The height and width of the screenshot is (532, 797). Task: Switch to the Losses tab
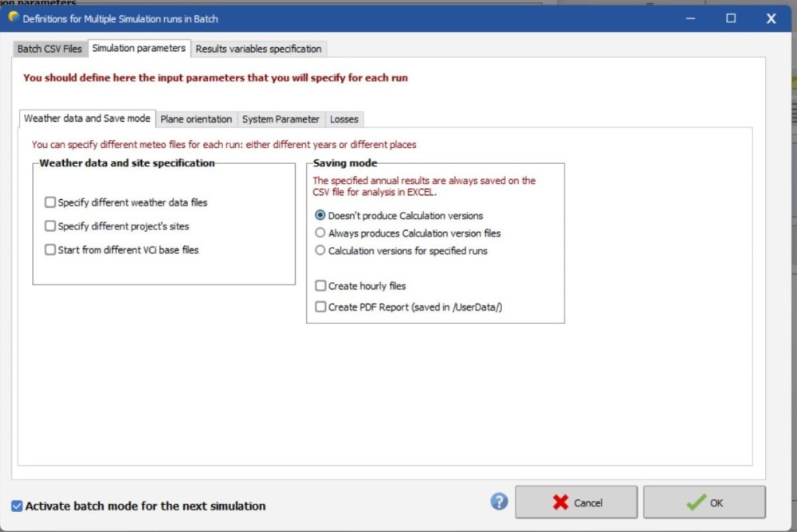point(344,119)
